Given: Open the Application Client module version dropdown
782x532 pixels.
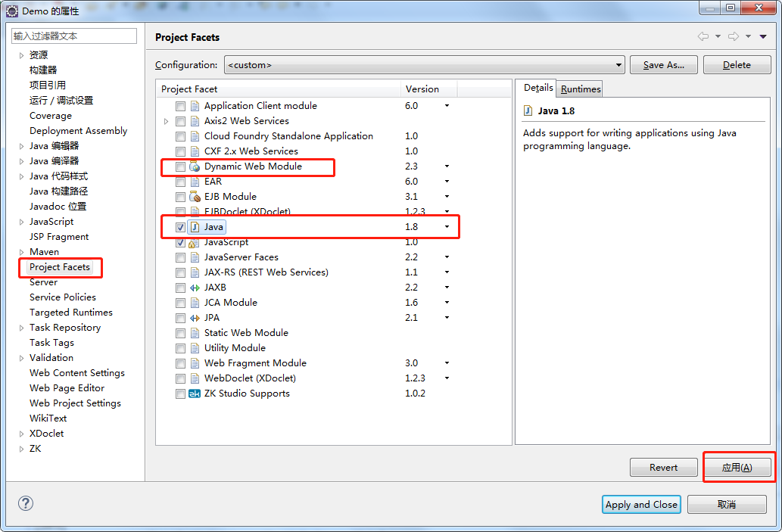Looking at the screenshot, I should (447, 106).
